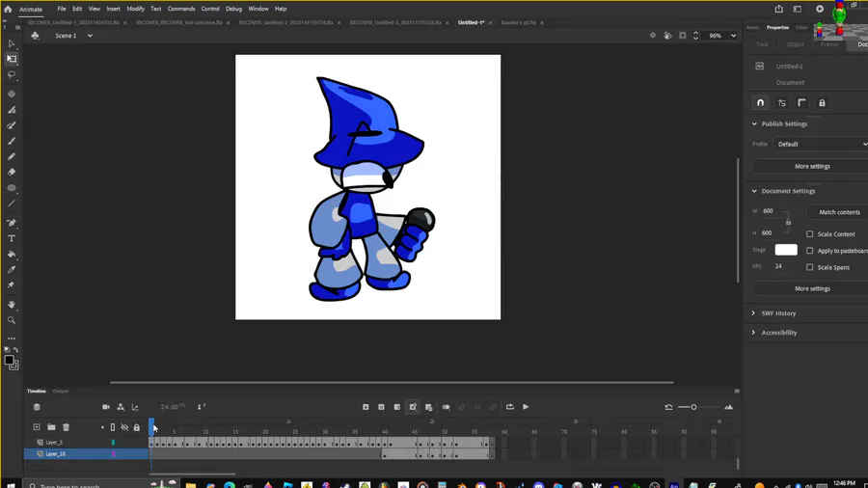
Task: Toggle lock all layers padlock
Action: [x=136, y=427]
